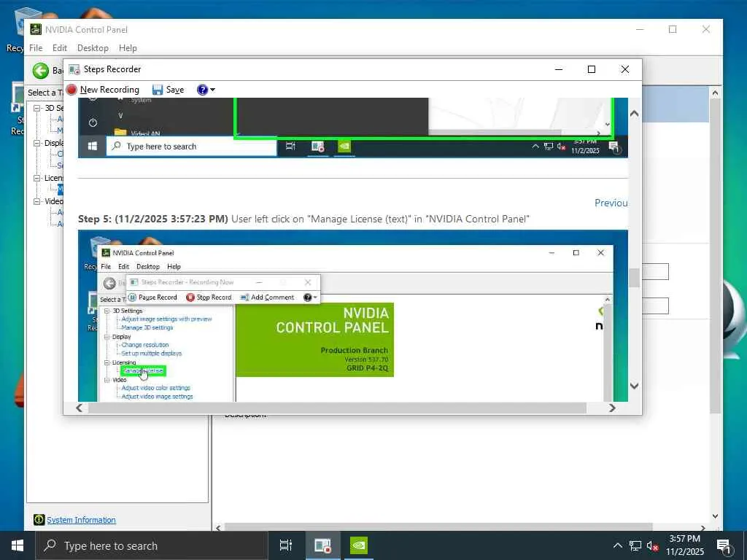
Task: Collapse the Video tree node
Action: tap(36, 201)
